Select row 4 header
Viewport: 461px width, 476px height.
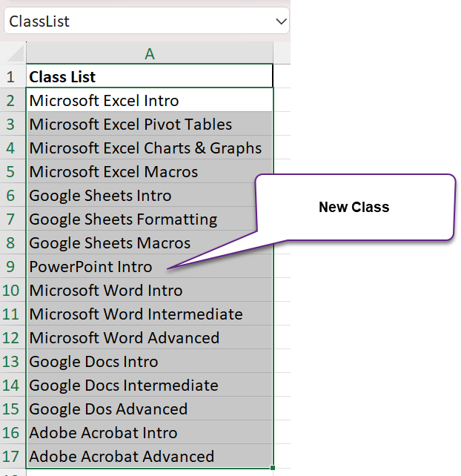click(x=13, y=148)
